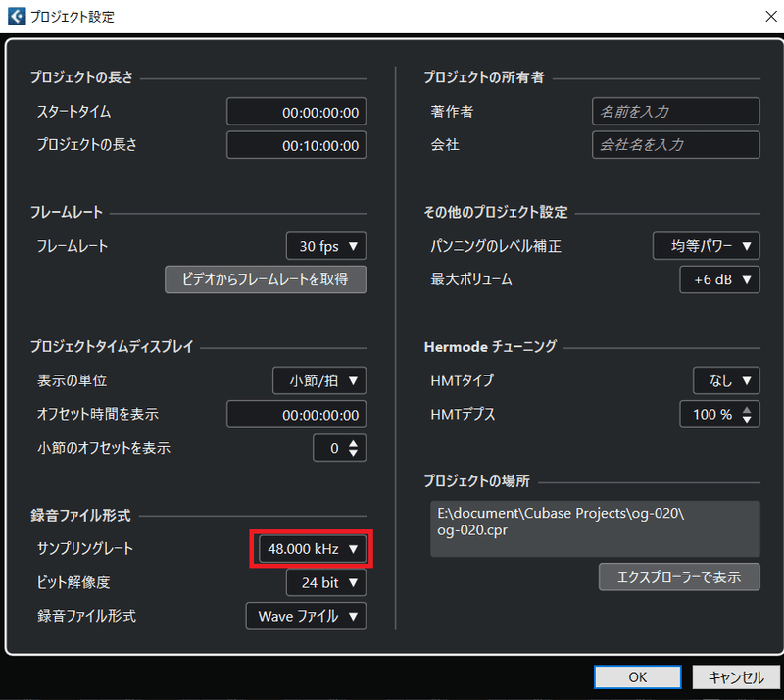The height and width of the screenshot is (700, 784).
Task: Click the キャンセル button
Action: (736, 677)
